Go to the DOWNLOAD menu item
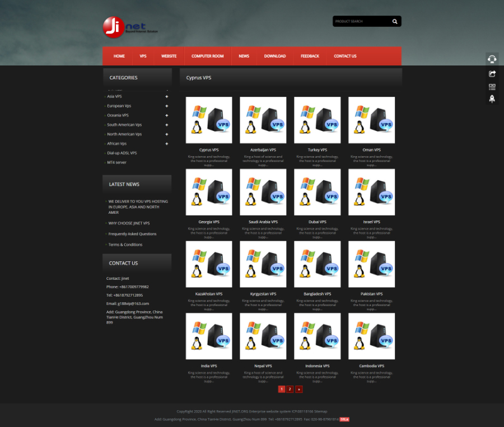This screenshot has width=504, height=427. tap(274, 56)
